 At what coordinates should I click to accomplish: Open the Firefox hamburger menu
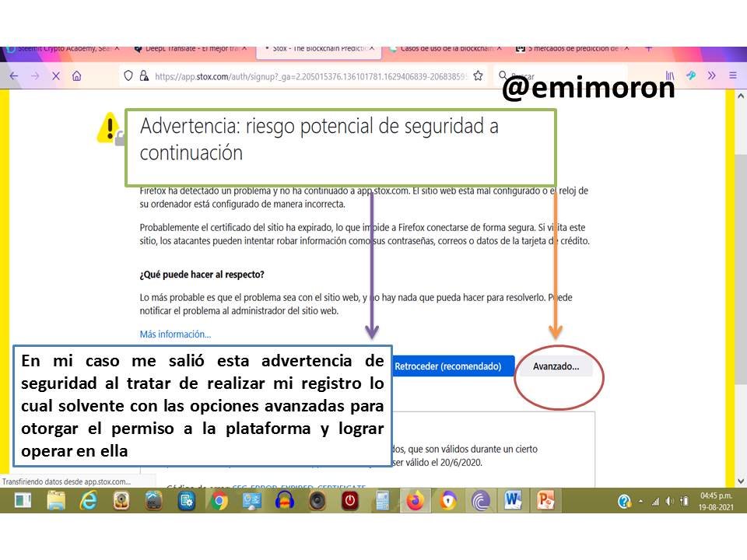click(x=733, y=75)
